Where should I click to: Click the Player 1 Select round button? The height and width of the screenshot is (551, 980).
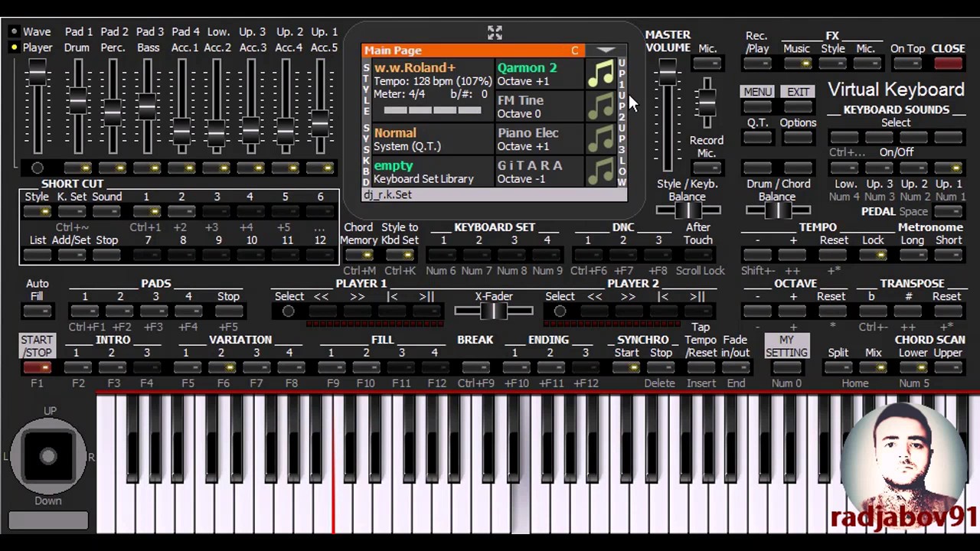(288, 311)
